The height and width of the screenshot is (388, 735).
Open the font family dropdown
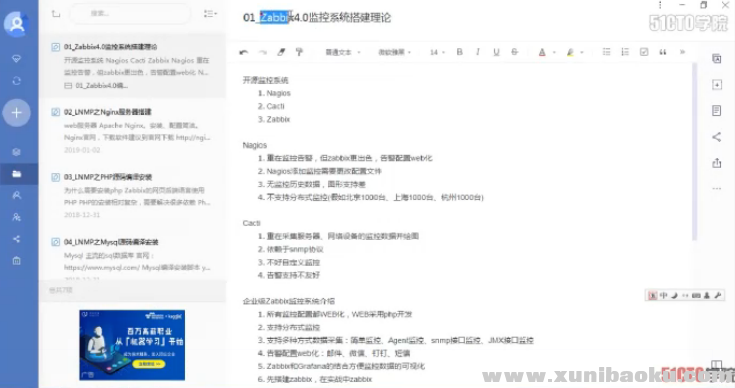click(395, 52)
